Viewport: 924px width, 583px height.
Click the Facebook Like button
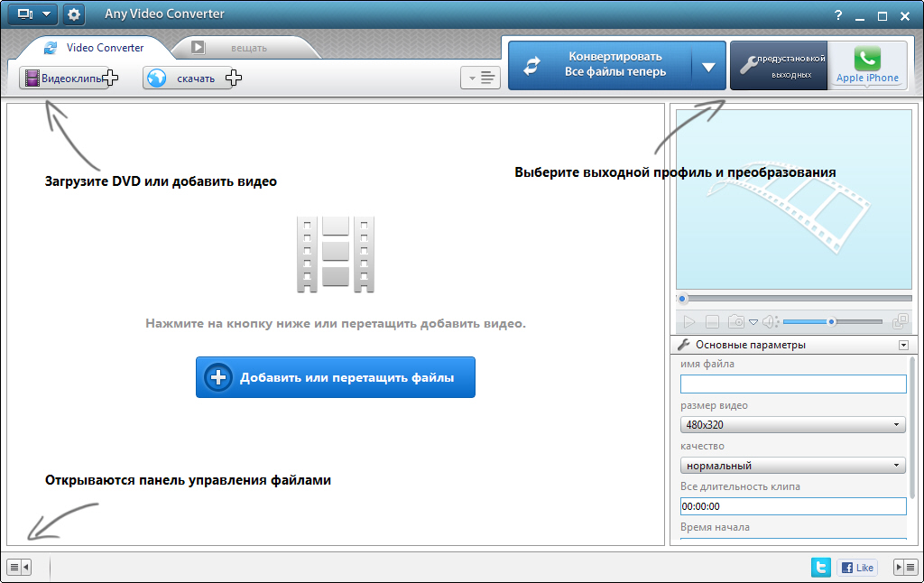857,567
